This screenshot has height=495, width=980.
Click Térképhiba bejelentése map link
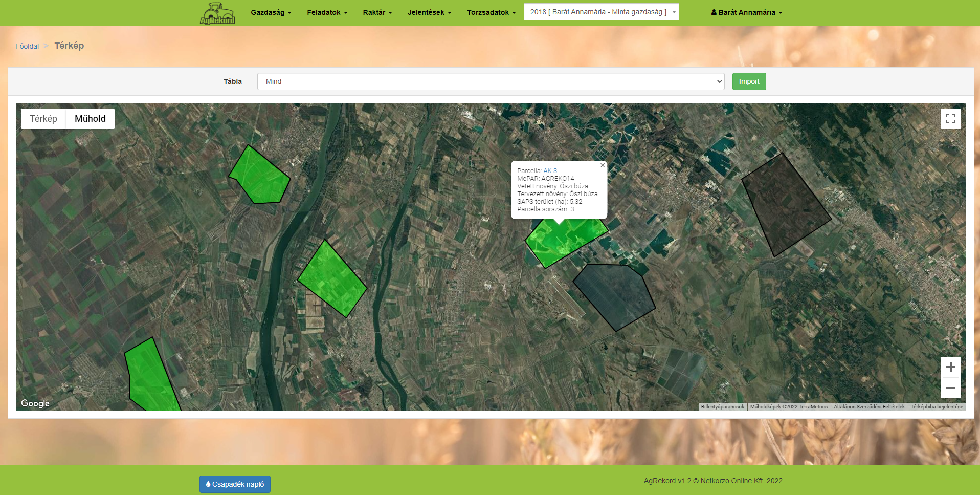tap(937, 407)
